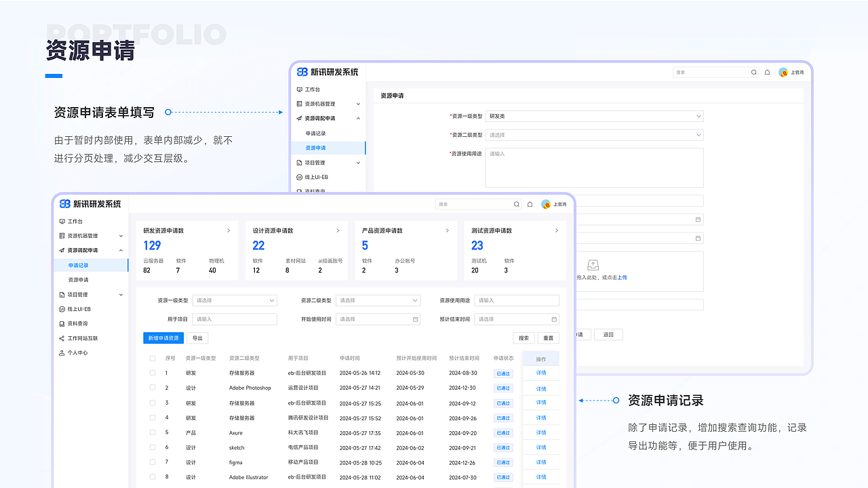This screenshot has height=488, width=868.
Task: Click 资料查询 icon in records window sidebar
Action: [62, 323]
